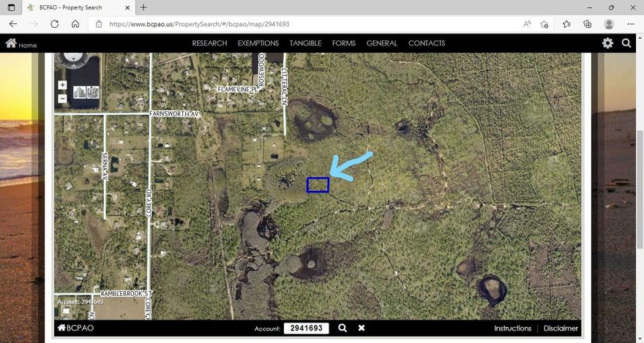The image size is (644, 343).
Task: Open the RESEARCH menu
Action: point(209,43)
